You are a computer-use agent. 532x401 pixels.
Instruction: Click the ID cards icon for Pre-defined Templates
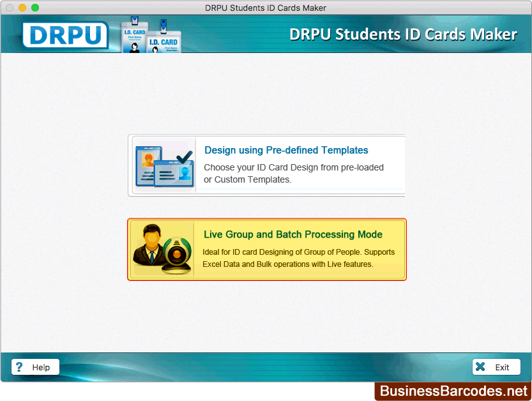pos(165,166)
